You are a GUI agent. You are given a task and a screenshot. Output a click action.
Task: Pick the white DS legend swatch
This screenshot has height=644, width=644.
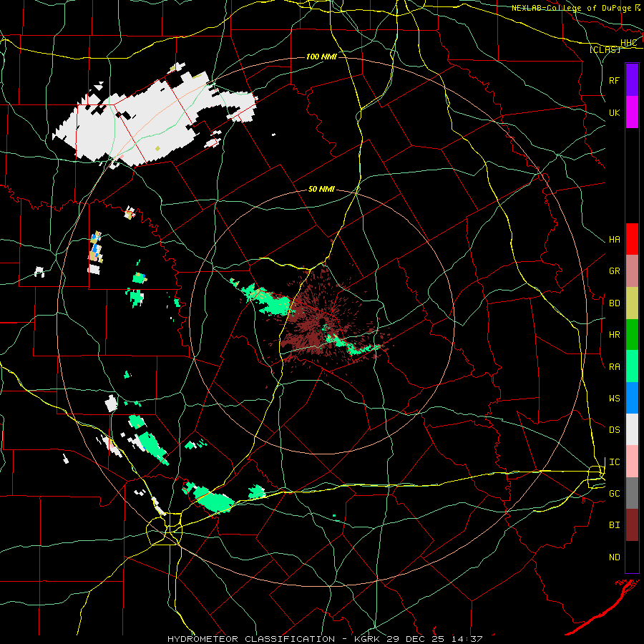(x=632, y=429)
